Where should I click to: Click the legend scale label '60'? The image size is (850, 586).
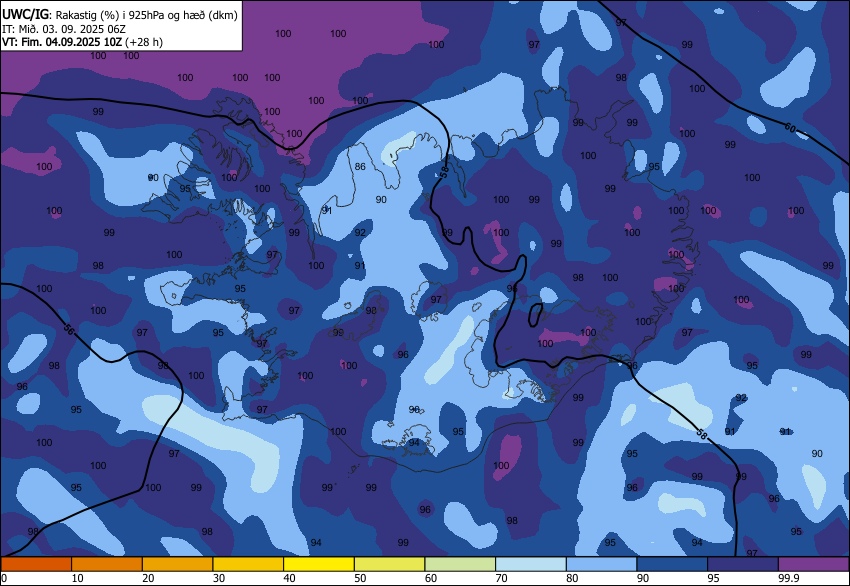coord(431,578)
